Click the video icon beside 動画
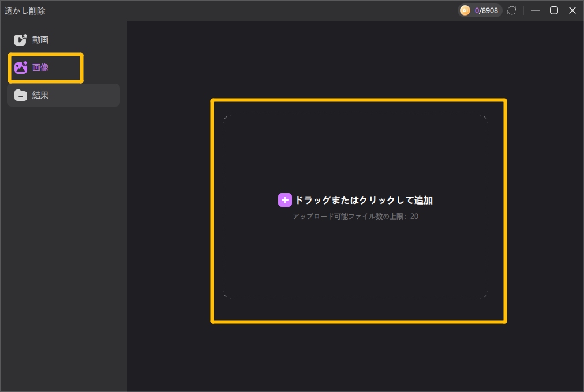Image resolution: width=584 pixels, height=392 pixels. point(21,40)
